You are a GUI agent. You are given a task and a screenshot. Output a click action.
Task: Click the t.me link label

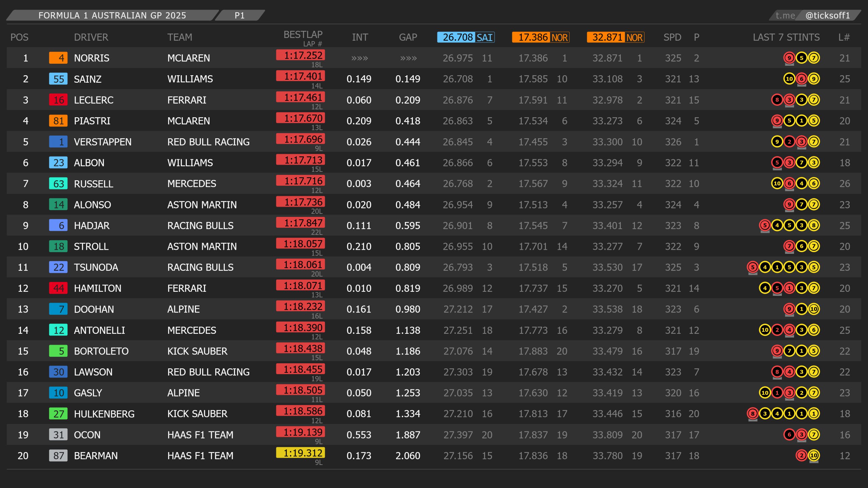[785, 16]
